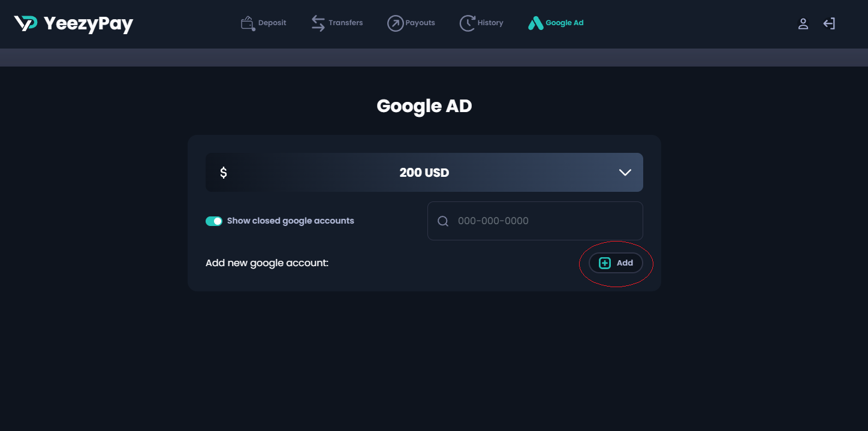Open the Payouts section
Viewport: 868px width, 431px height.
(411, 23)
